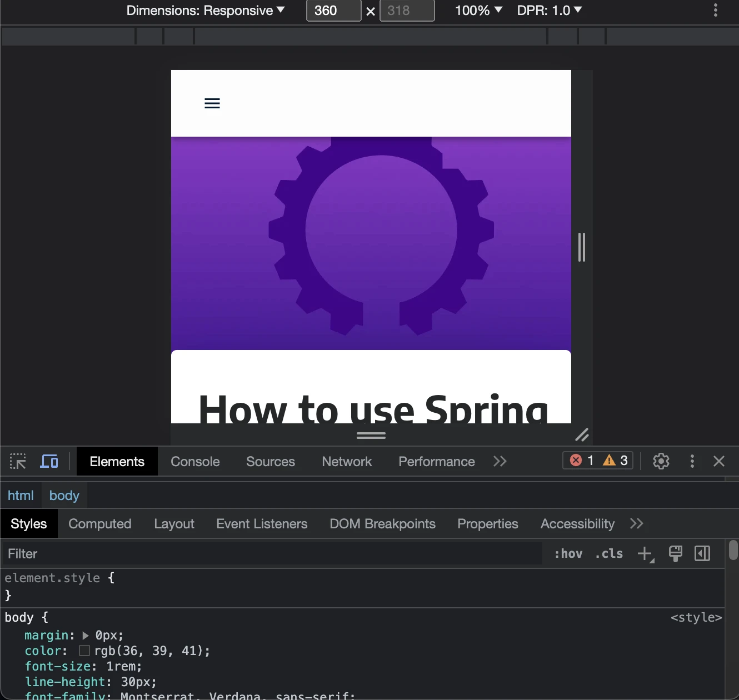Toggle the computed styles sidebar icon
Screen dimensions: 739x700
[702, 553]
